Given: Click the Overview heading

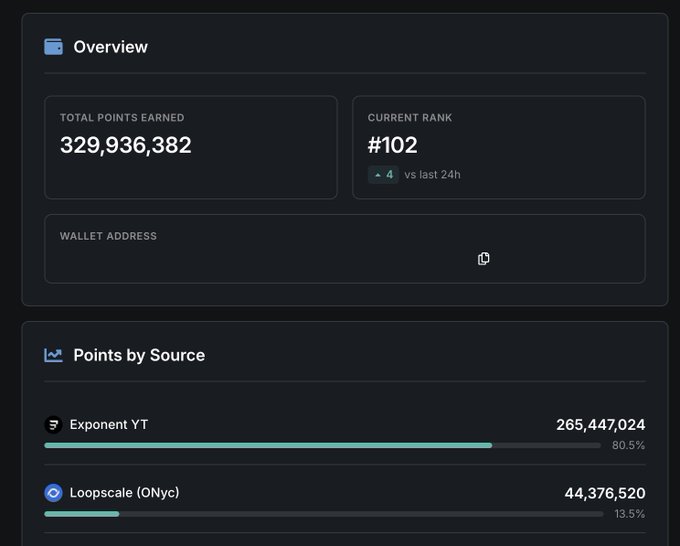Looking at the screenshot, I should tap(111, 47).
